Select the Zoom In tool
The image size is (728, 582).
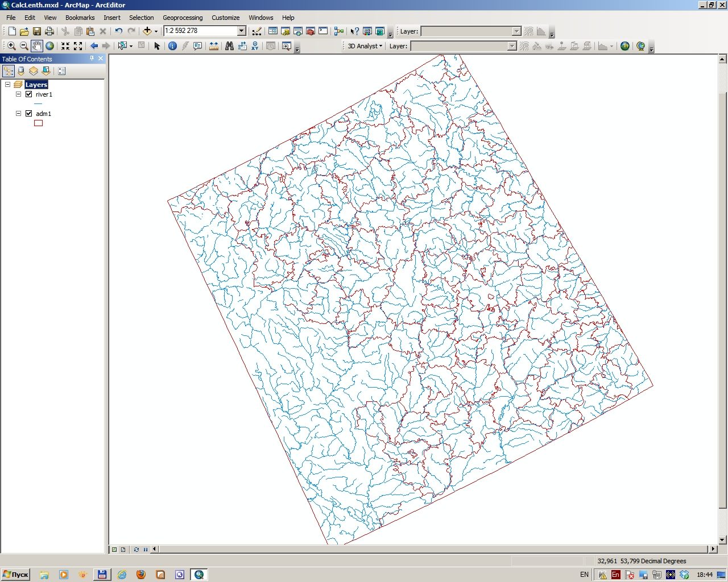[x=11, y=46]
